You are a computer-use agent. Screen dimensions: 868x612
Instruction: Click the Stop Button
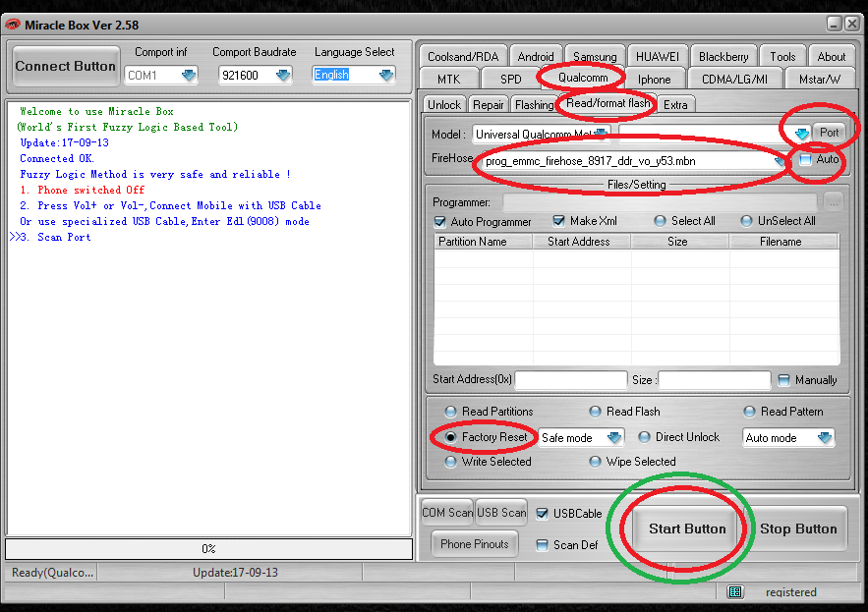798,529
